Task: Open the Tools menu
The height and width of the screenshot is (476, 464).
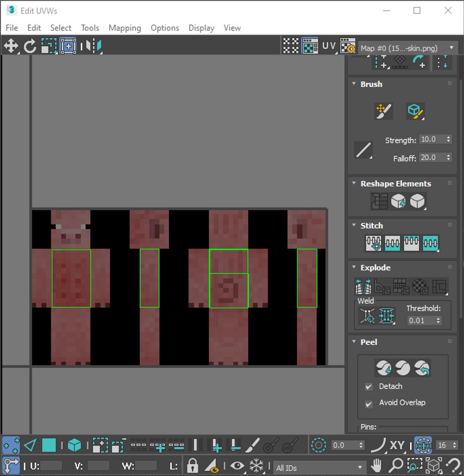Action: 90,28
